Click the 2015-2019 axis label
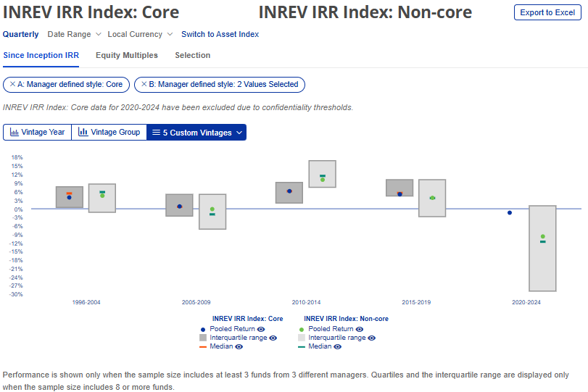The height and width of the screenshot is (392, 588). click(416, 302)
